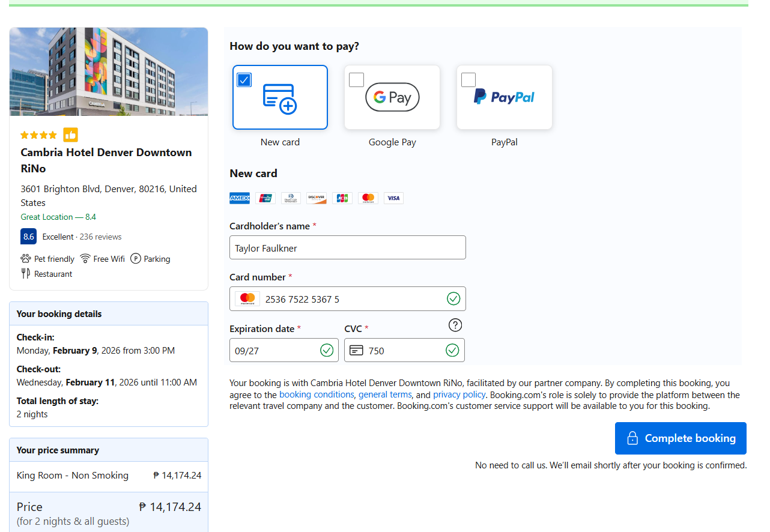Click the Restaurant fork and knife icon
The image size is (770, 532).
click(x=25, y=274)
